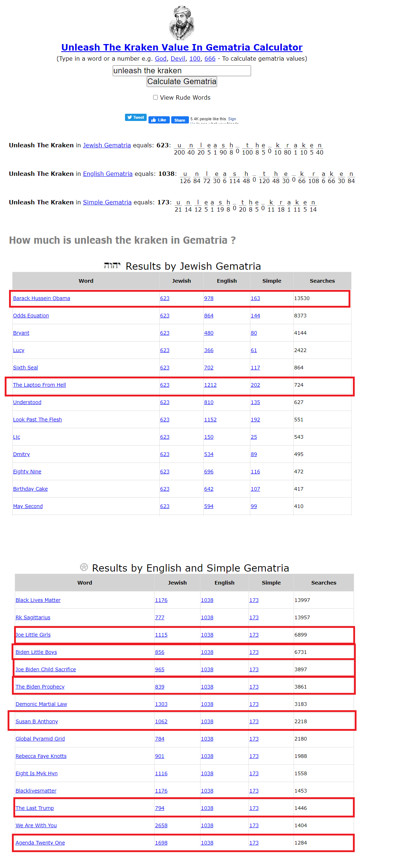
Task: Click the God example link
Action: coord(161,58)
